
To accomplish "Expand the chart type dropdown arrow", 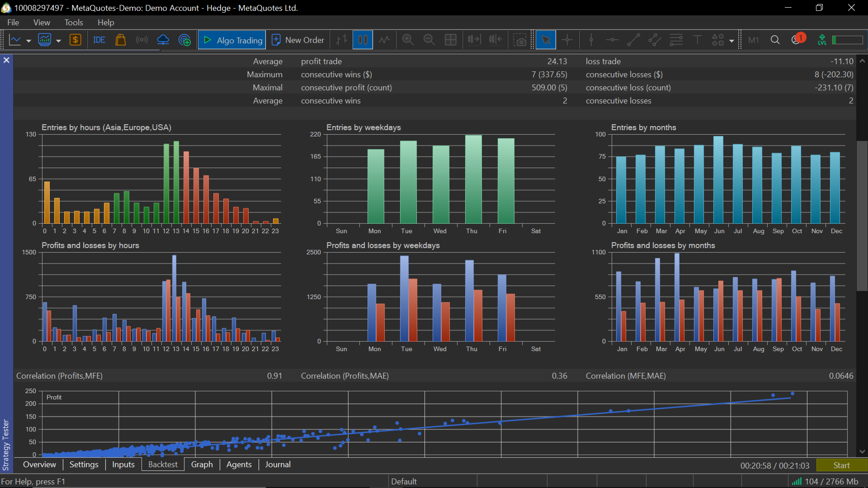I will coord(28,41).
